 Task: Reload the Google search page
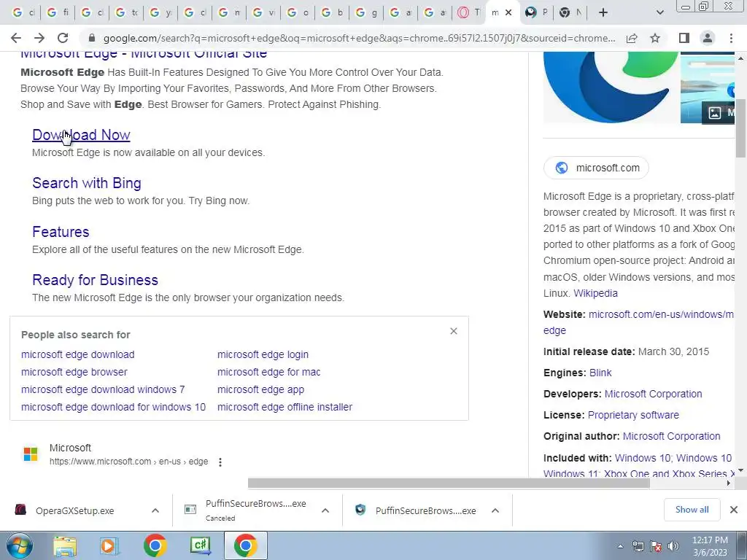(63, 38)
